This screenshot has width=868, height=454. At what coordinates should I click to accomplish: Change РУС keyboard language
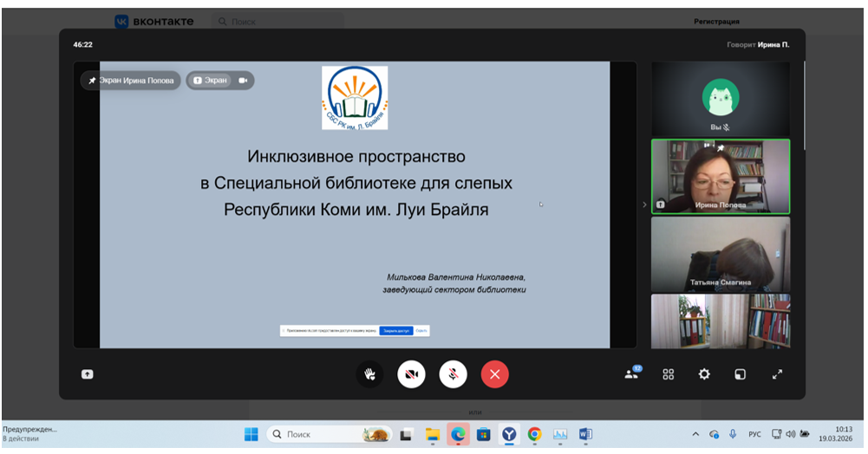(x=755, y=435)
